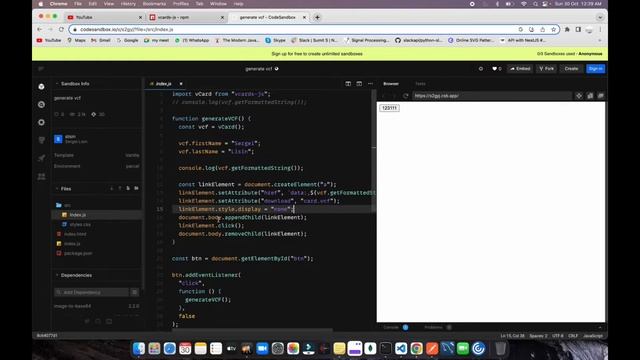Open index.html in the file tree
The image size is (640, 360).
click(x=75, y=234)
